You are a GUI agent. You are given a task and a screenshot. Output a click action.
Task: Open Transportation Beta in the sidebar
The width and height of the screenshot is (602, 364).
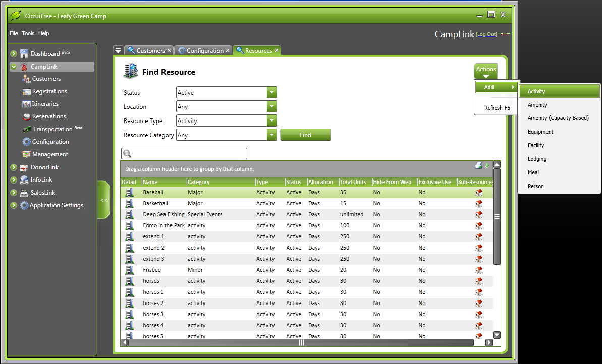(x=52, y=129)
